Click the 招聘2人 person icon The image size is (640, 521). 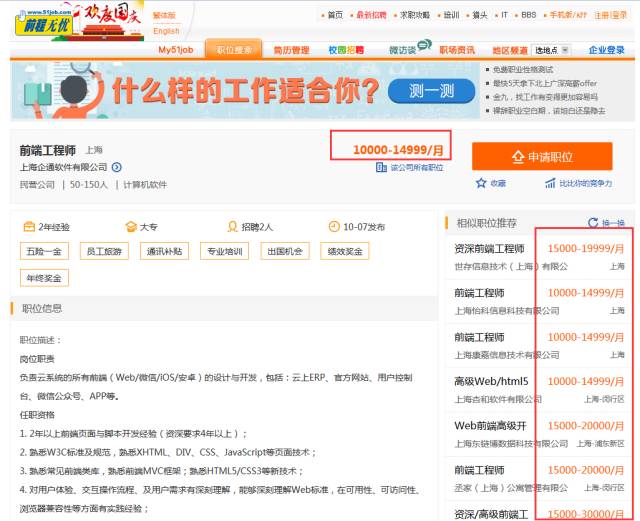pos(232,227)
